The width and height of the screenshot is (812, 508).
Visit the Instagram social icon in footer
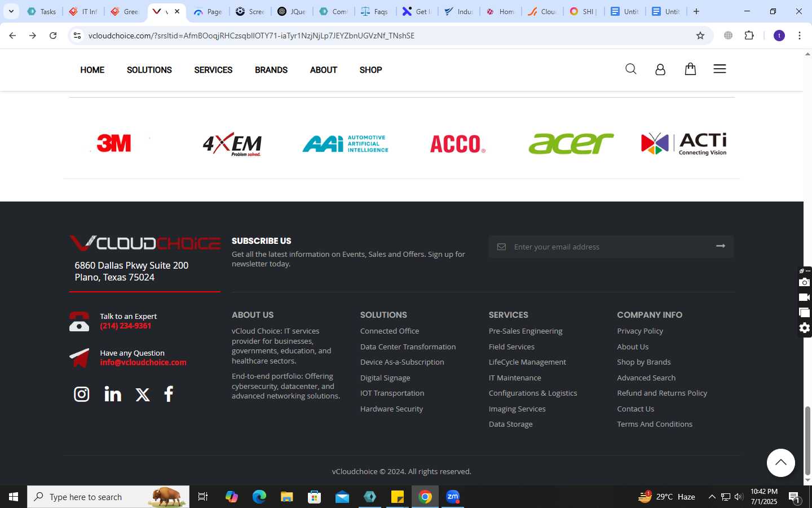pyautogui.click(x=82, y=394)
